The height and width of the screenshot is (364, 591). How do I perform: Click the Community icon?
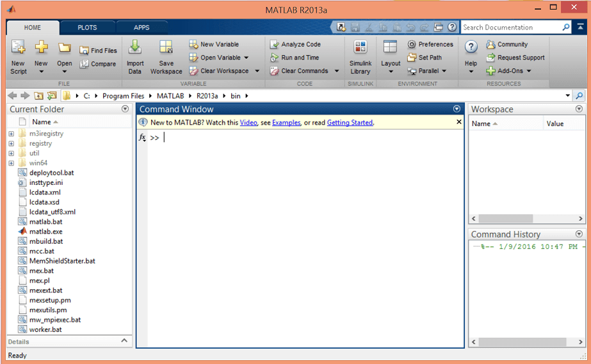tap(490, 44)
